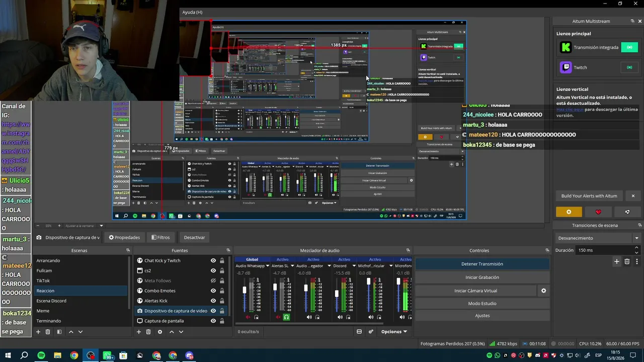Undock the Controles panel

click(x=547, y=250)
